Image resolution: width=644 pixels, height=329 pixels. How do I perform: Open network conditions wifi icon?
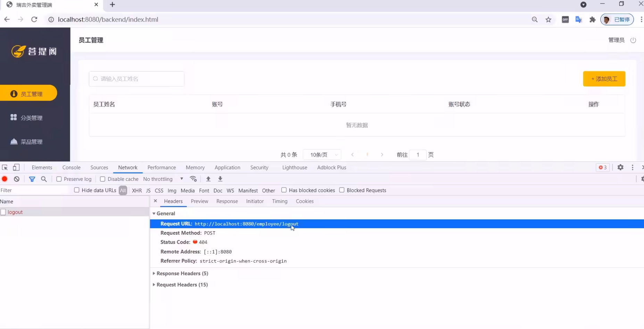[193, 179]
